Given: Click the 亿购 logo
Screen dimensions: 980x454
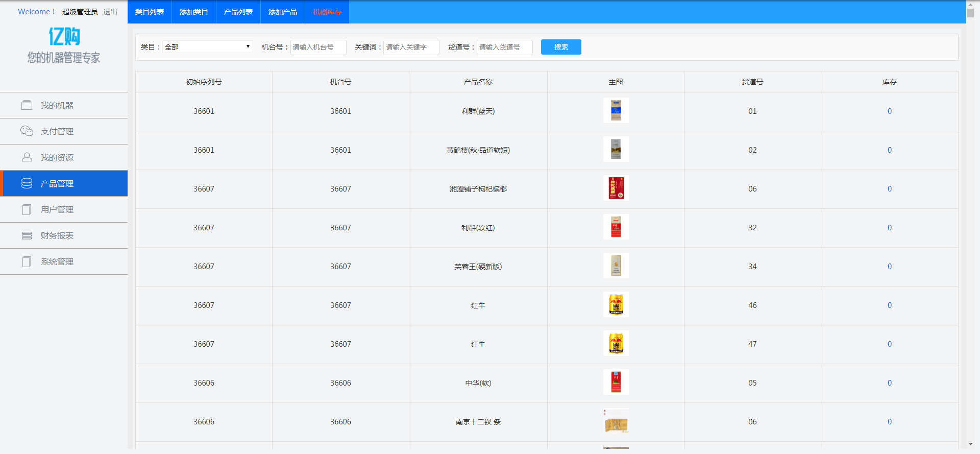Looking at the screenshot, I should 64,36.
